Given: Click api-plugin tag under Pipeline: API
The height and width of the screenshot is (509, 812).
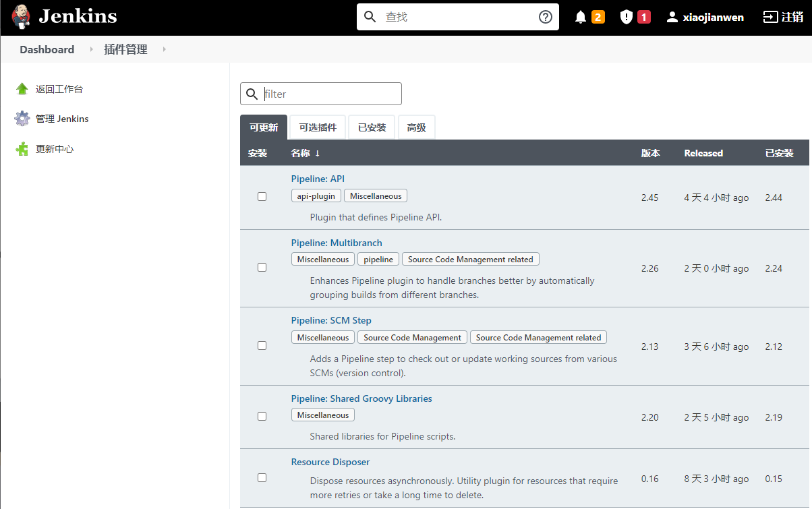Looking at the screenshot, I should point(316,196).
